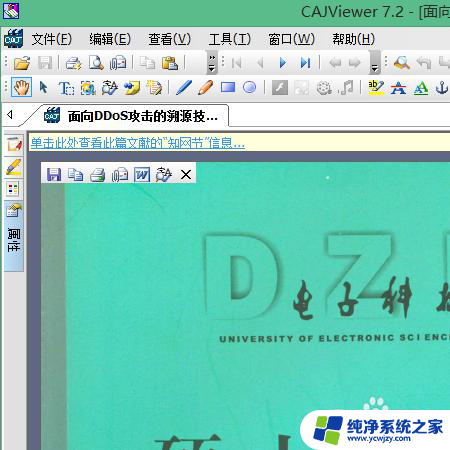450x450 pixels.
Task: Select the line drawing tool
Action: click(x=184, y=88)
